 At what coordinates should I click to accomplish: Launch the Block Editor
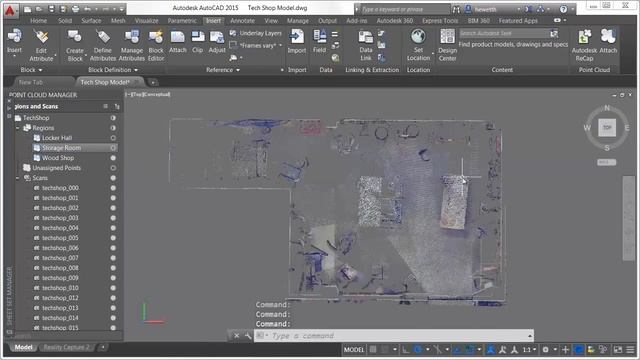tap(156, 45)
